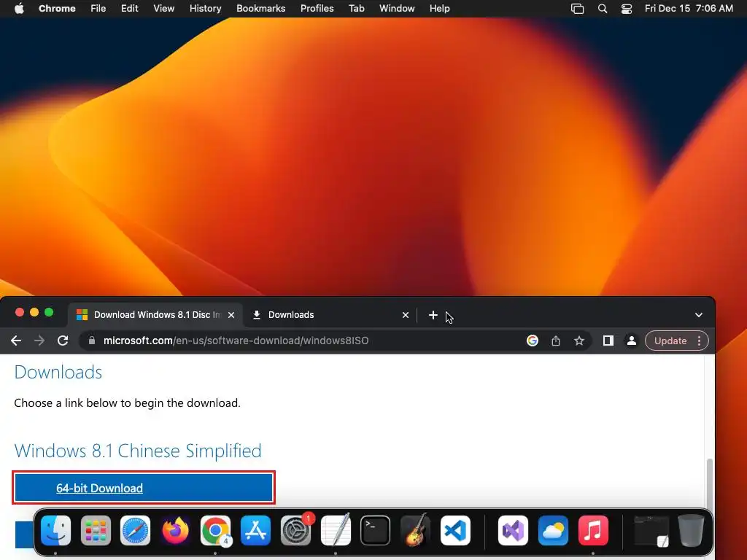Click the Stage Manager menu bar icon
747x560 pixels.
(x=577, y=8)
